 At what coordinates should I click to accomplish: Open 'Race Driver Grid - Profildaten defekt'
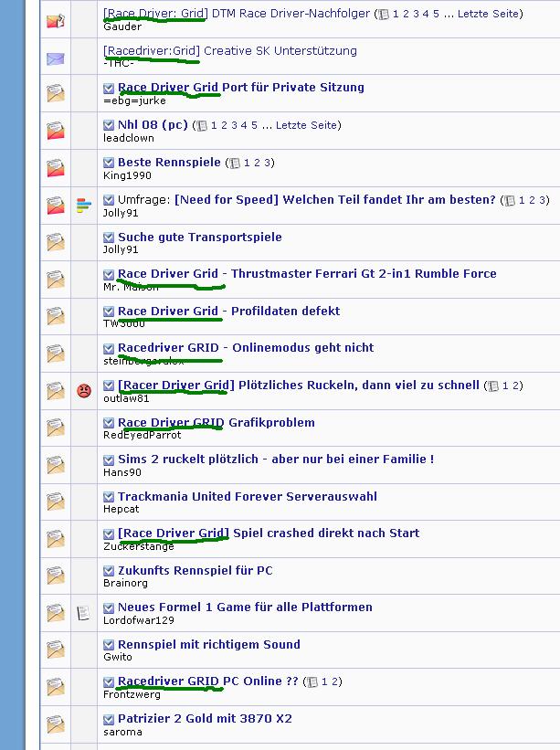pyautogui.click(x=229, y=311)
